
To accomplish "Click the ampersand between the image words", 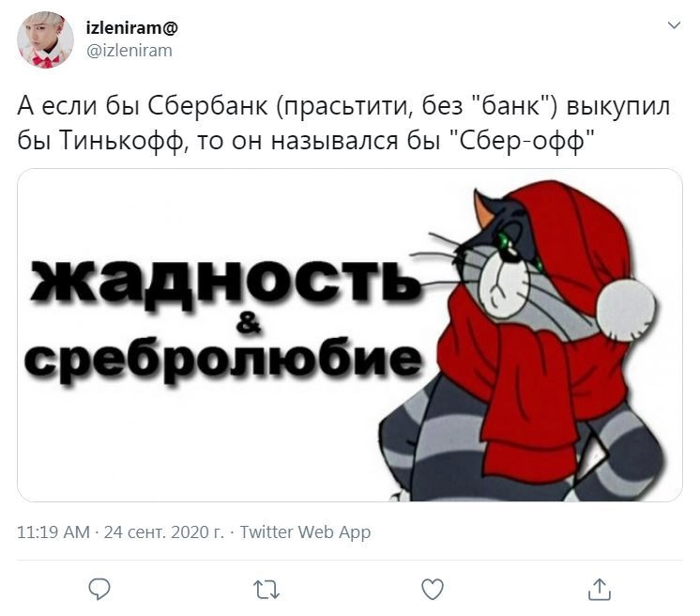I will tap(249, 322).
